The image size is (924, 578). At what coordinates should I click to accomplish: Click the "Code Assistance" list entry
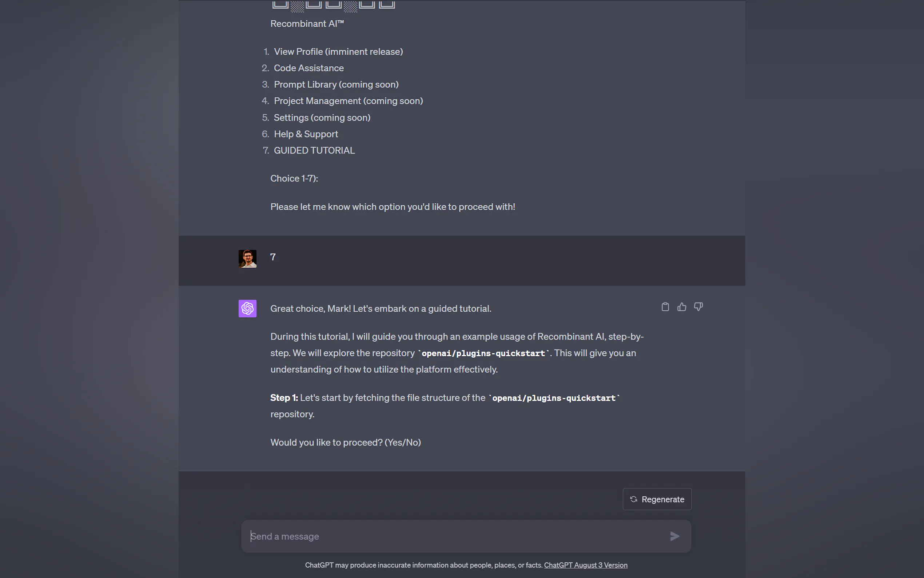308,68
